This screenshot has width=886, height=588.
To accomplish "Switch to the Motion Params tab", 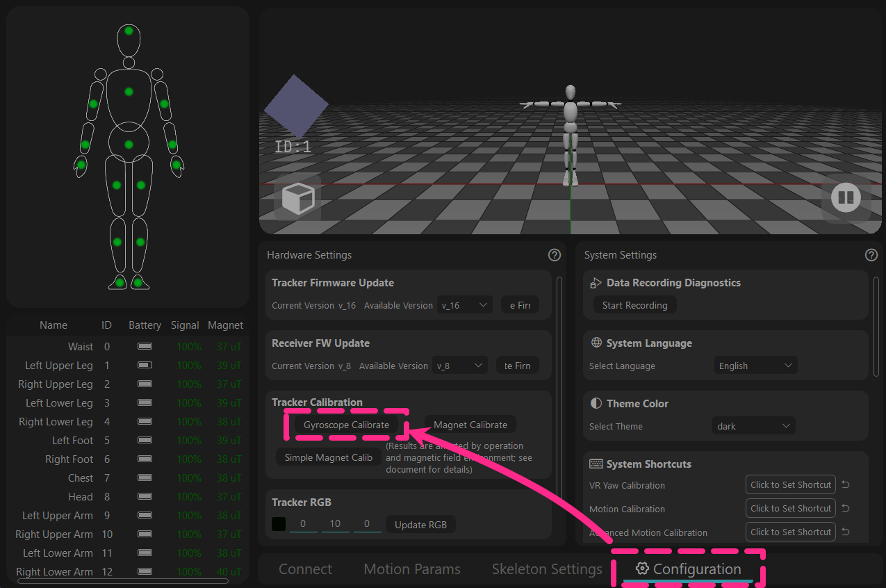I will (x=412, y=569).
